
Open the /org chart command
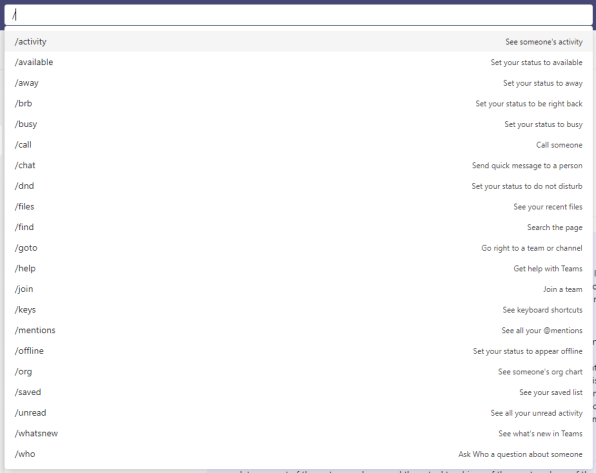pos(298,371)
